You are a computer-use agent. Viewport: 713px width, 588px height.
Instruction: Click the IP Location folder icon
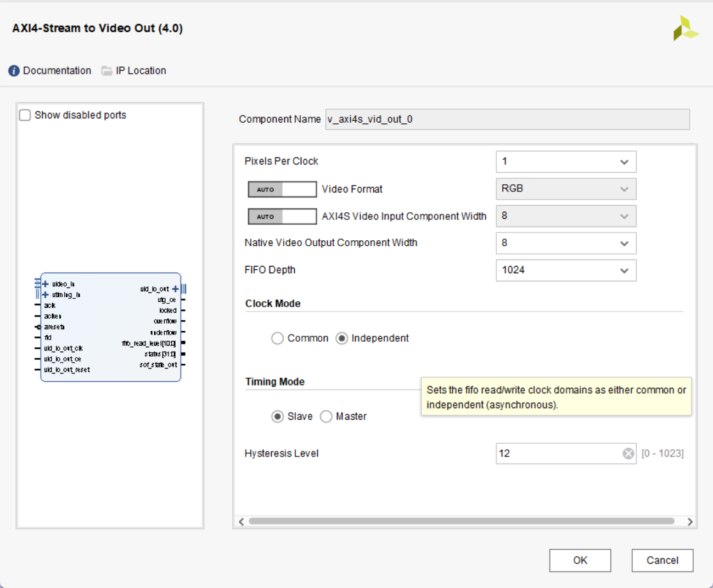(106, 71)
